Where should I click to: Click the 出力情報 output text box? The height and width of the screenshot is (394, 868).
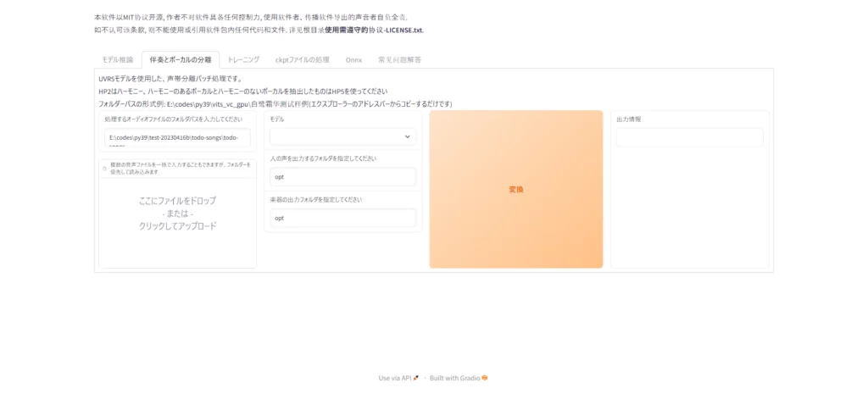pos(689,137)
